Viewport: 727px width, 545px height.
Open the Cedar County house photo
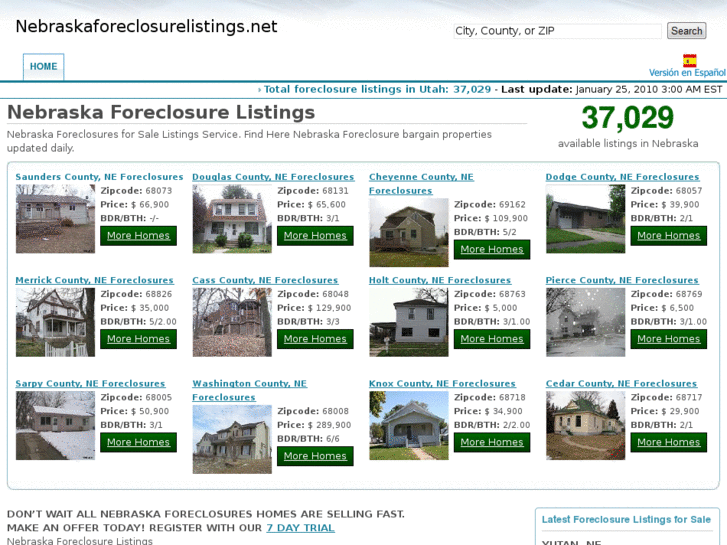click(586, 425)
